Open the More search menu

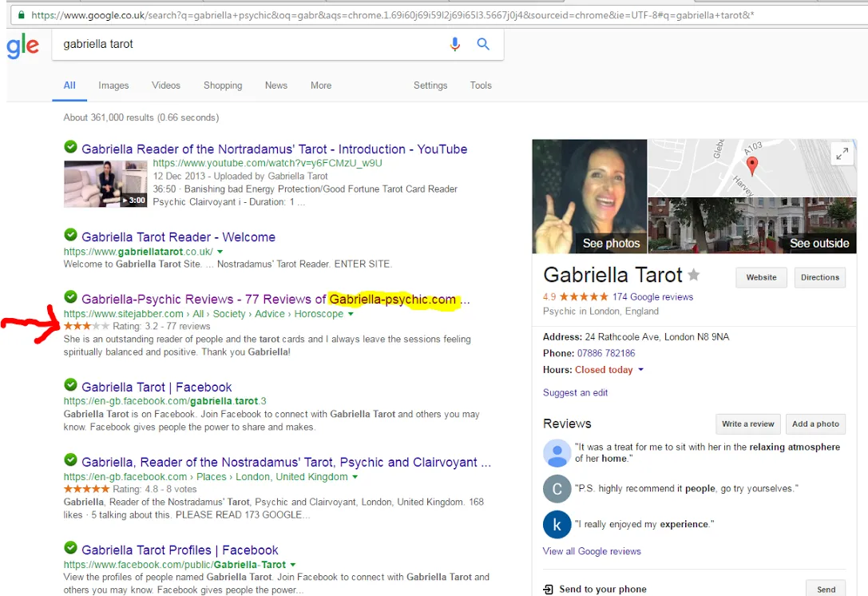pos(321,85)
